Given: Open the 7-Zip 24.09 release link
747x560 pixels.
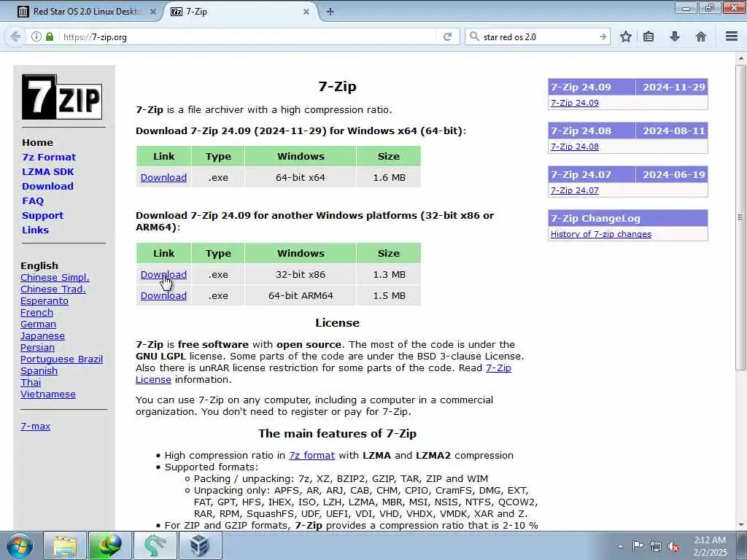Looking at the screenshot, I should (x=575, y=103).
